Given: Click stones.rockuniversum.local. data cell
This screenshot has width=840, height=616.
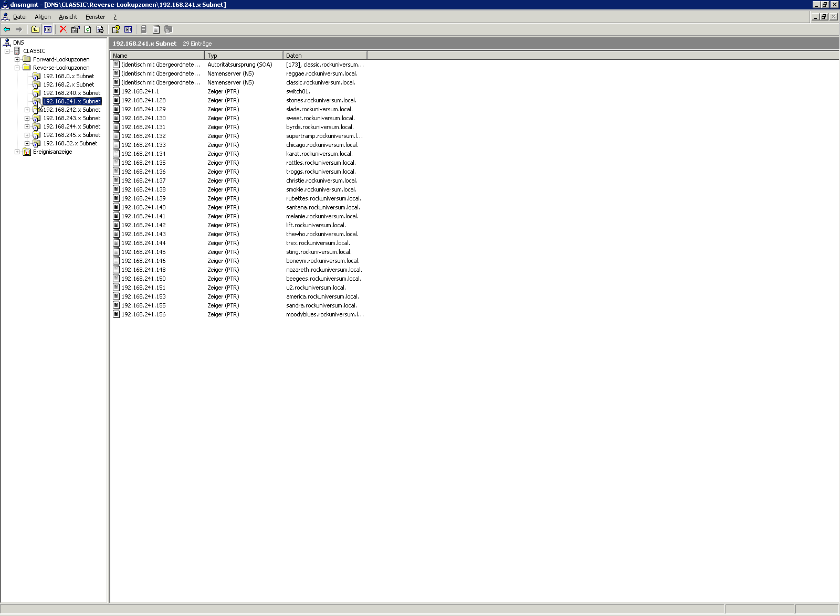Looking at the screenshot, I should (321, 100).
